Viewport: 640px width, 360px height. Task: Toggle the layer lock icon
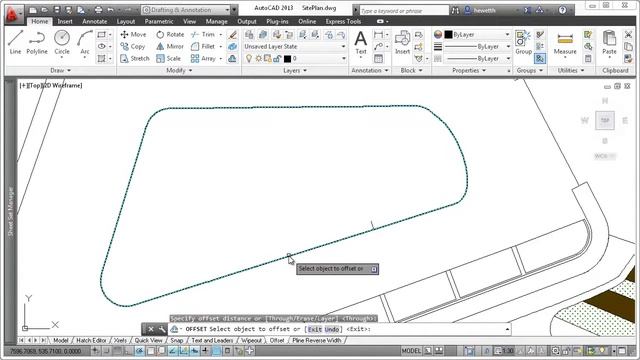[277, 59]
